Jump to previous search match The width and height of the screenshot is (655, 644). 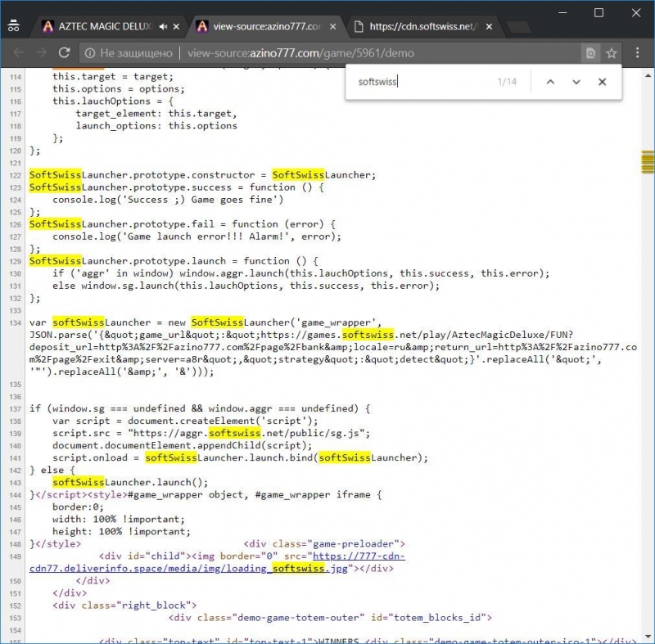coord(550,82)
